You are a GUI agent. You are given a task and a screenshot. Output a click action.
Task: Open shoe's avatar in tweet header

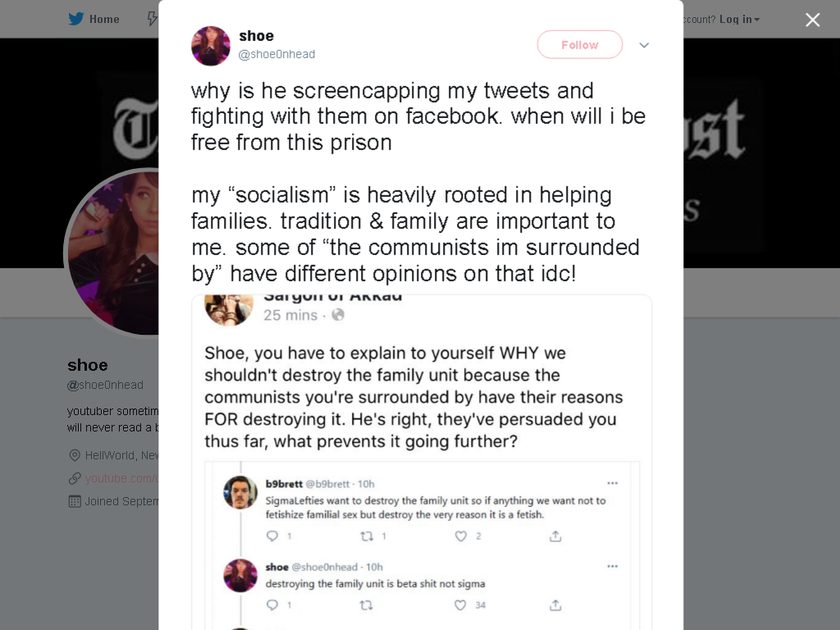[211, 46]
